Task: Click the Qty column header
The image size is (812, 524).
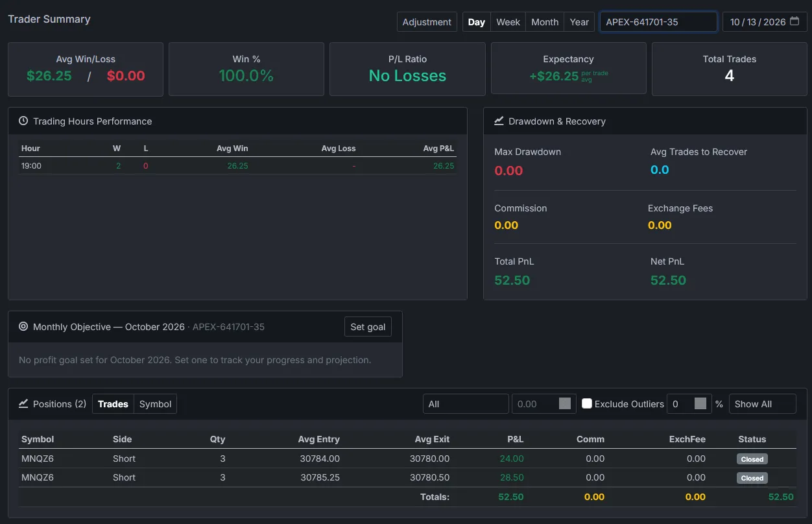Action: 218,439
